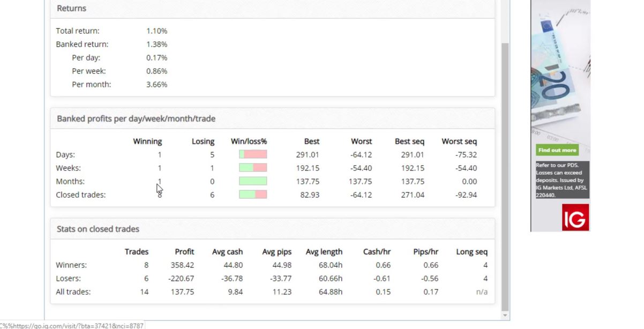Click the IG logo in the advertisement
Image resolution: width=644 pixels, height=329 pixels.
[x=574, y=217]
